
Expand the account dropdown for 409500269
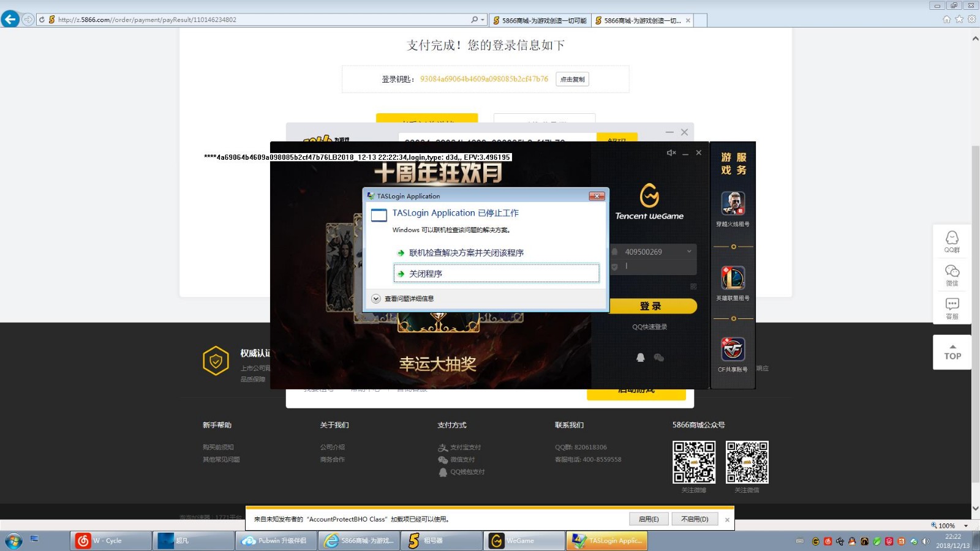click(689, 252)
